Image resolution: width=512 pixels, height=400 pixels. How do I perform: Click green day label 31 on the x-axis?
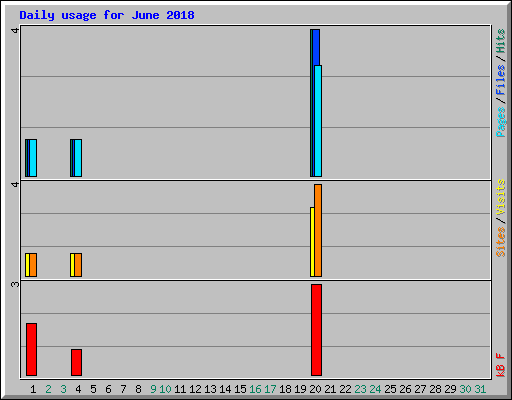pos(480,389)
